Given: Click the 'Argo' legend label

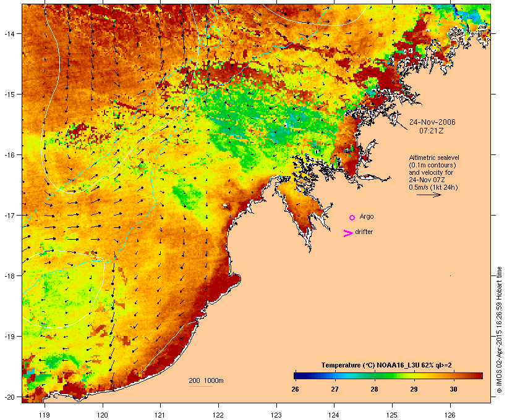Looking at the screenshot, I should pos(367,216).
